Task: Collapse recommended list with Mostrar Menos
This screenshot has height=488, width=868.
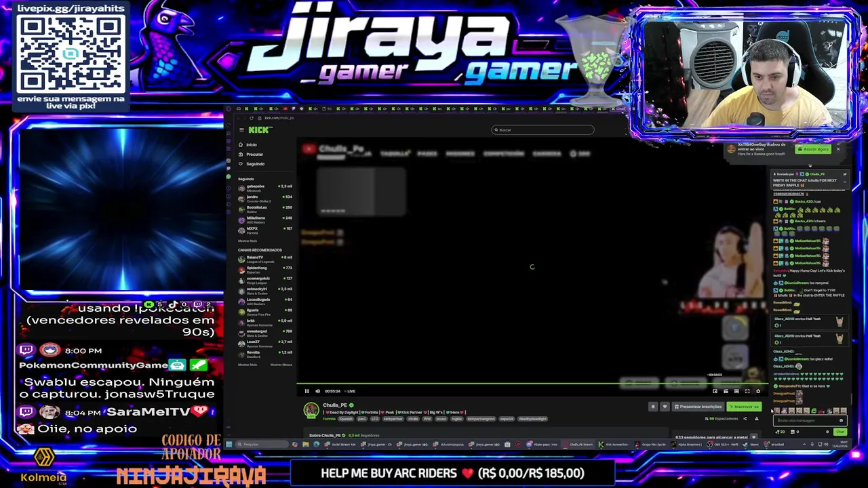Action: coord(281,365)
